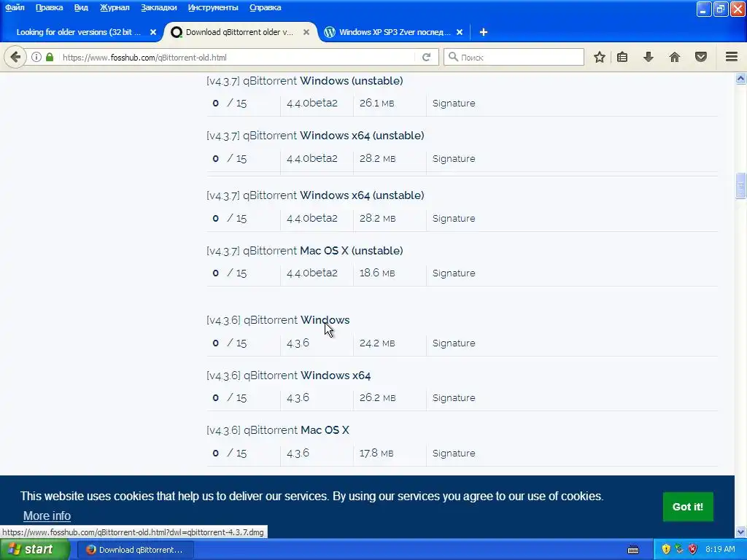Open the Журнал menu

[x=115, y=7]
